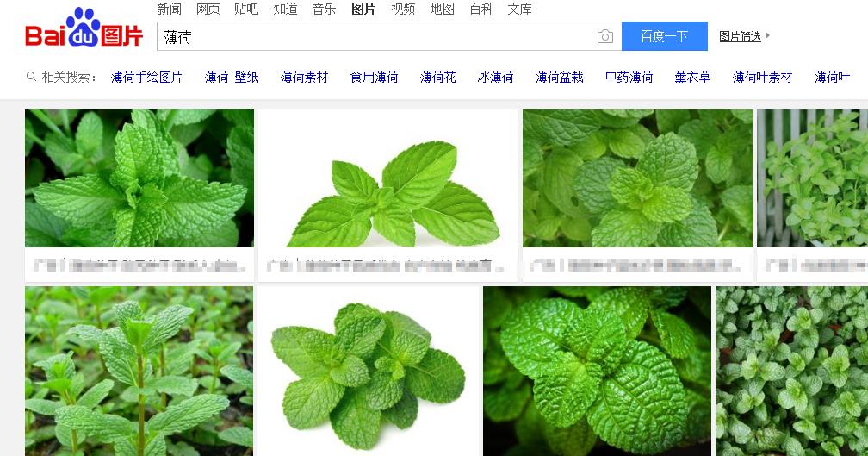The width and height of the screenshot is (868, 456).
Task: Switch to the 知道 tab
Action: pyautogui.click(x=286, y=9)
